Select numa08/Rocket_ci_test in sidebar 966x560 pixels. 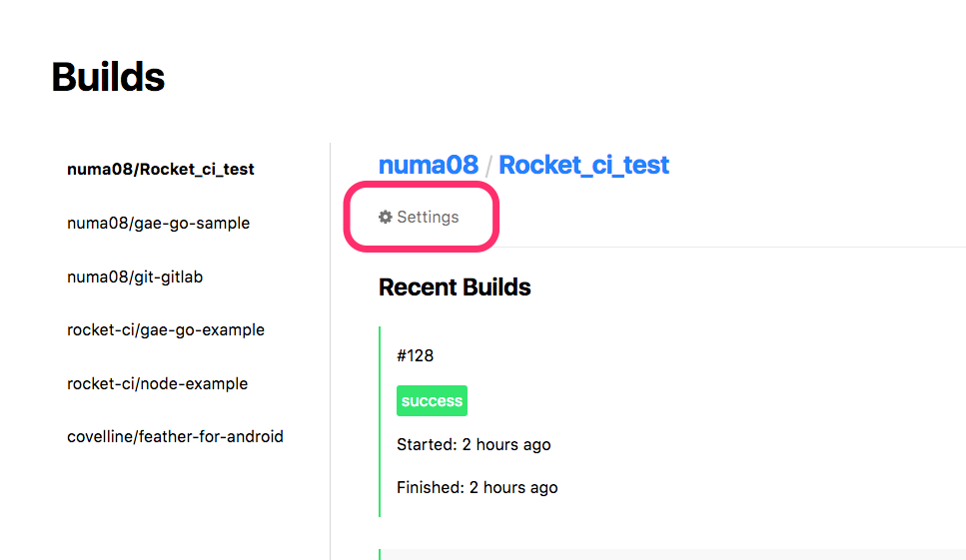tap(160, 170)
